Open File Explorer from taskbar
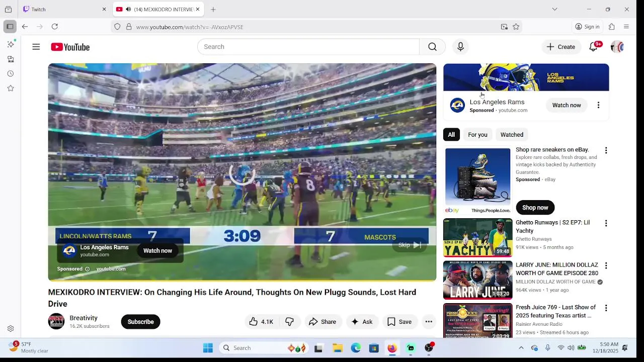This screenshot has height=362, width=644. (338, 348)
